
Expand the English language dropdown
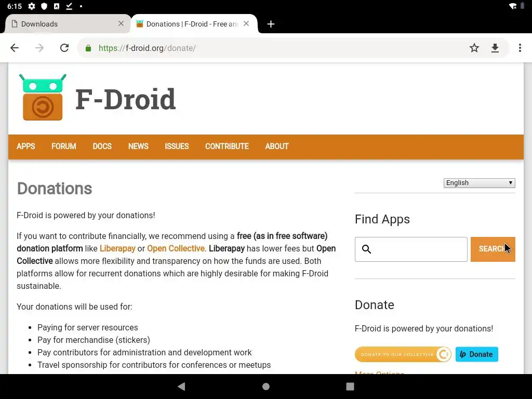pos(479,183)
